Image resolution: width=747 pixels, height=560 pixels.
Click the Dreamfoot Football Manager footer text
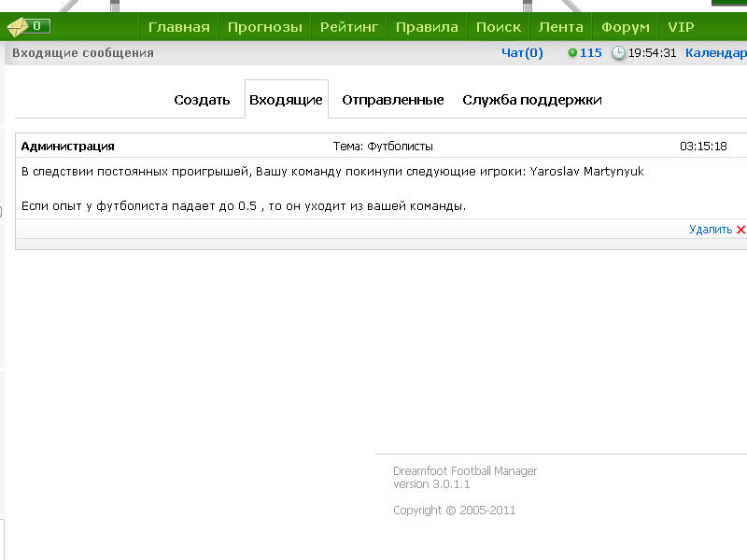(x=465, y=471)
